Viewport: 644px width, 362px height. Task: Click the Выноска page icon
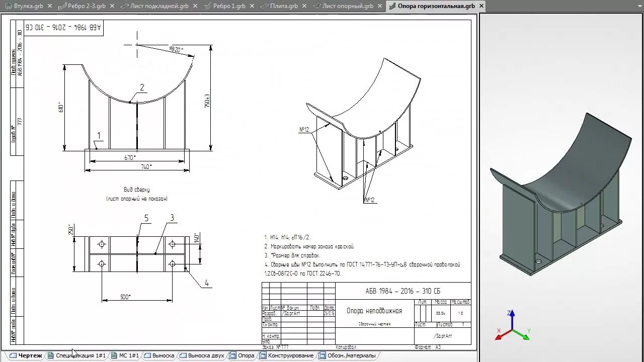(x=147, y=355)
